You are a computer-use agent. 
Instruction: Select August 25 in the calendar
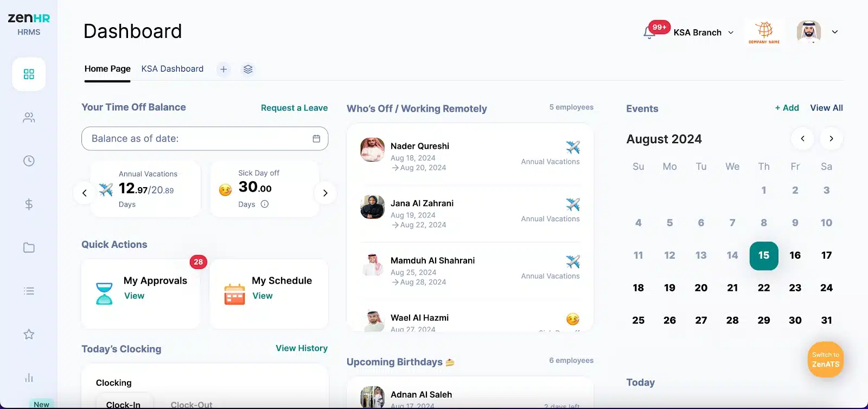click(639, 321)
